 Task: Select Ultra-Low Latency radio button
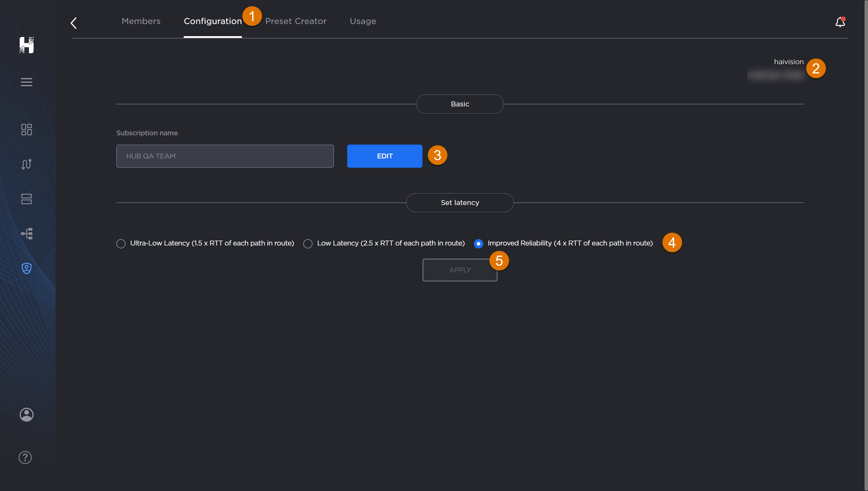click(x=121, y=243)
